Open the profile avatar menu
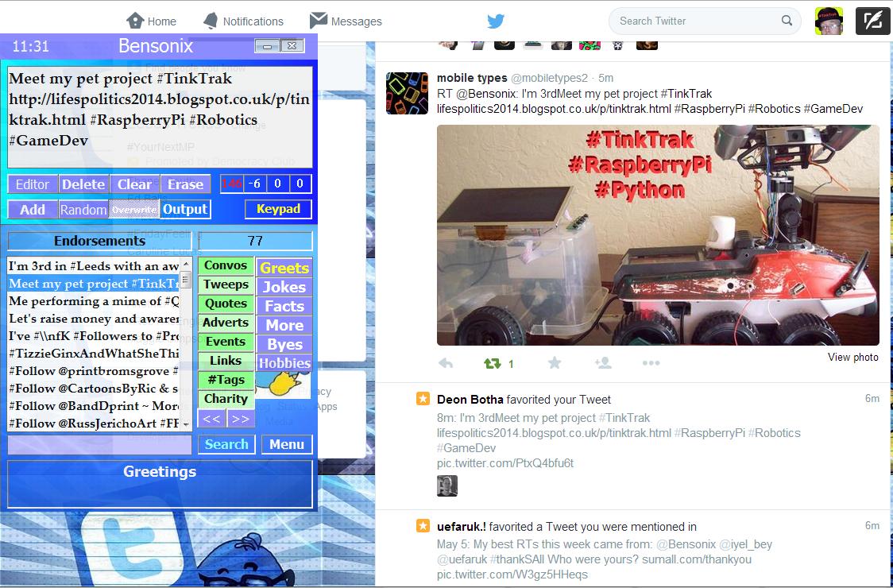Image resolution: width=893 pixels, height=588 pixels. (x=829, y=21)
